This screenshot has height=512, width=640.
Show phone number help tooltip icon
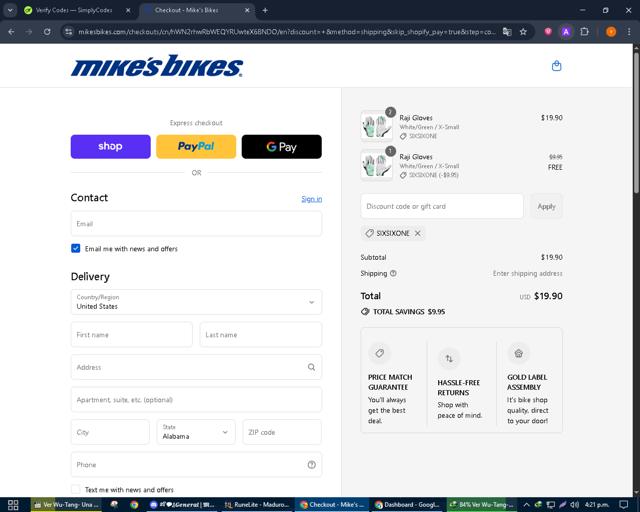(x=311, y=465)
